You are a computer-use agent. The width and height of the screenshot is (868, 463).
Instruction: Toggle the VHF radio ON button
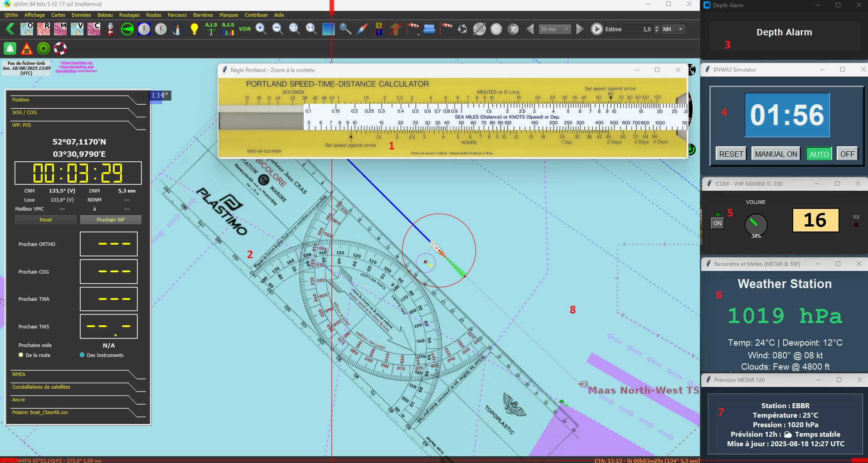[x=718, y=223]
